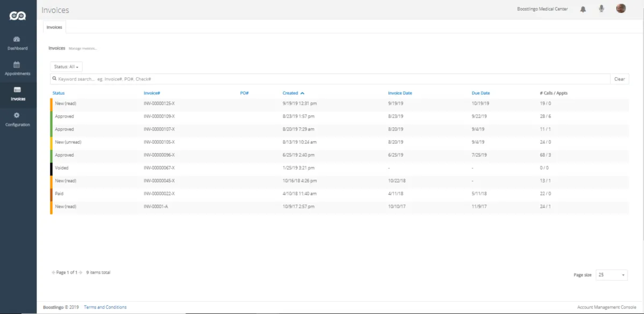644x314 pixels.
Task: Click the notifications bell icon
Action: pos(583,9)
